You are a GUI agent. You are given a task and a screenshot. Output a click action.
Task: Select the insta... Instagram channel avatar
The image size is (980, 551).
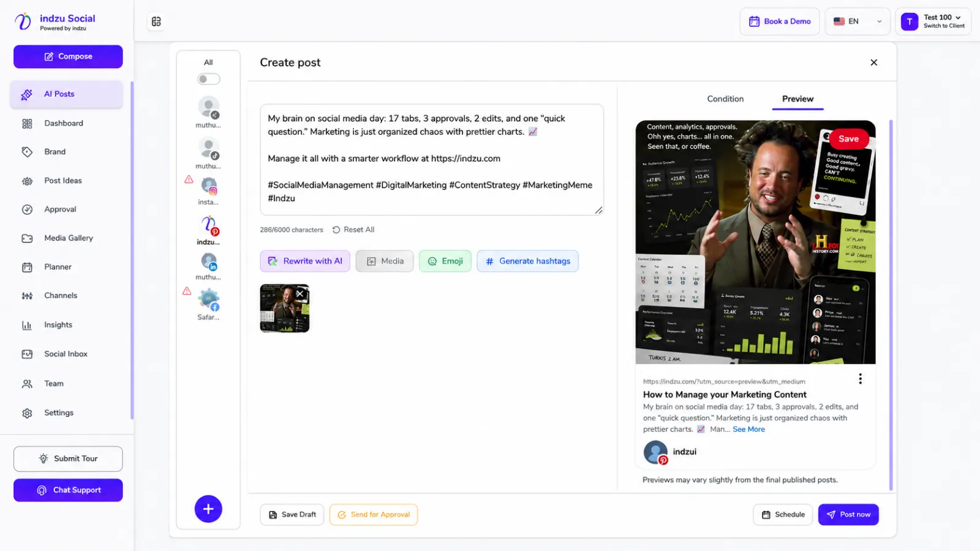coord(209,186)
